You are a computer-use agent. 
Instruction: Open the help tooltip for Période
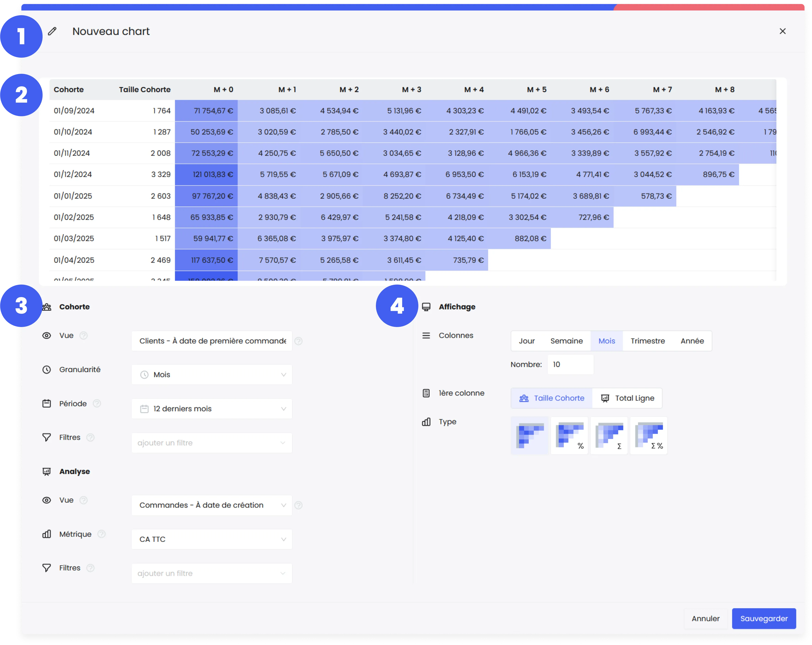click(97, 404)
